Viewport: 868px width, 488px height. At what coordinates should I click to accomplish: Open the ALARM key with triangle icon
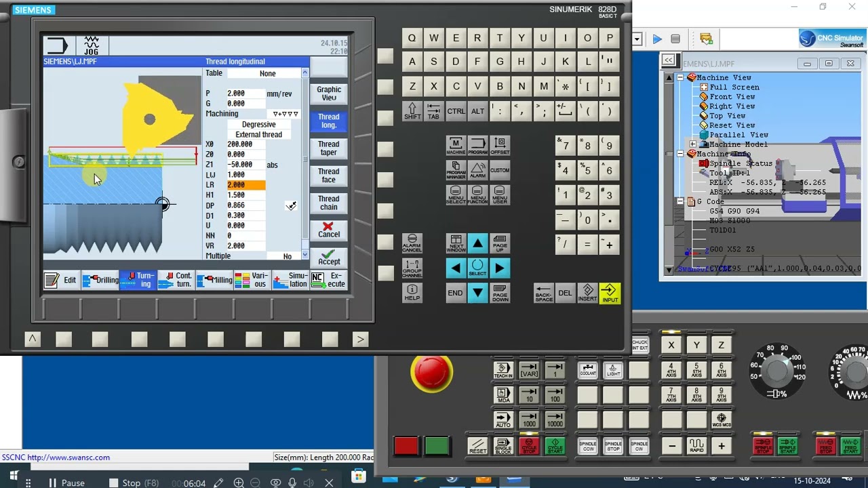coord(477,170)
